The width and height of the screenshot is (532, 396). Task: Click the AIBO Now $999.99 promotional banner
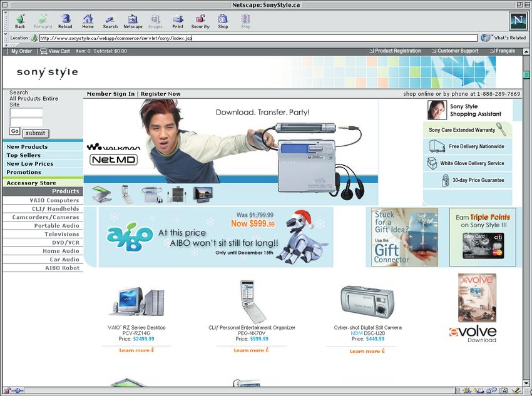[216, 237]
